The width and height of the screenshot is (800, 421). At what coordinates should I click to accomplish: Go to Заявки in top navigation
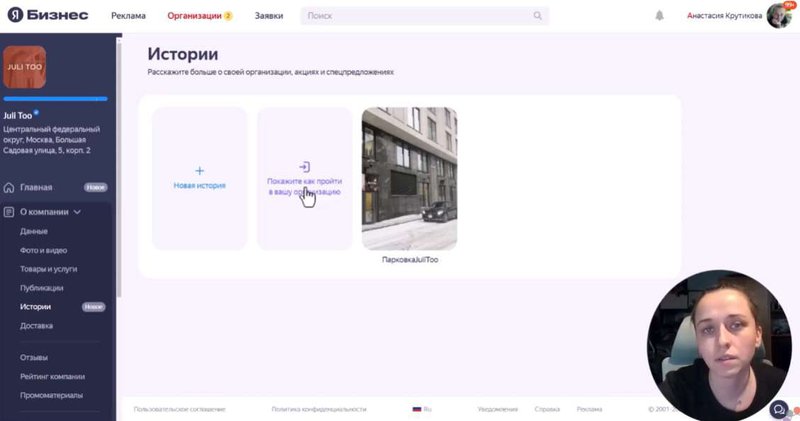(268, 16)
